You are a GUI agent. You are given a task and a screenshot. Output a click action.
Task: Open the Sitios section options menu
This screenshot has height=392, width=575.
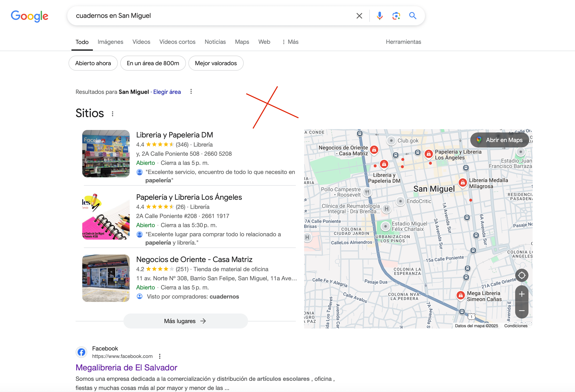coord(113,114)
